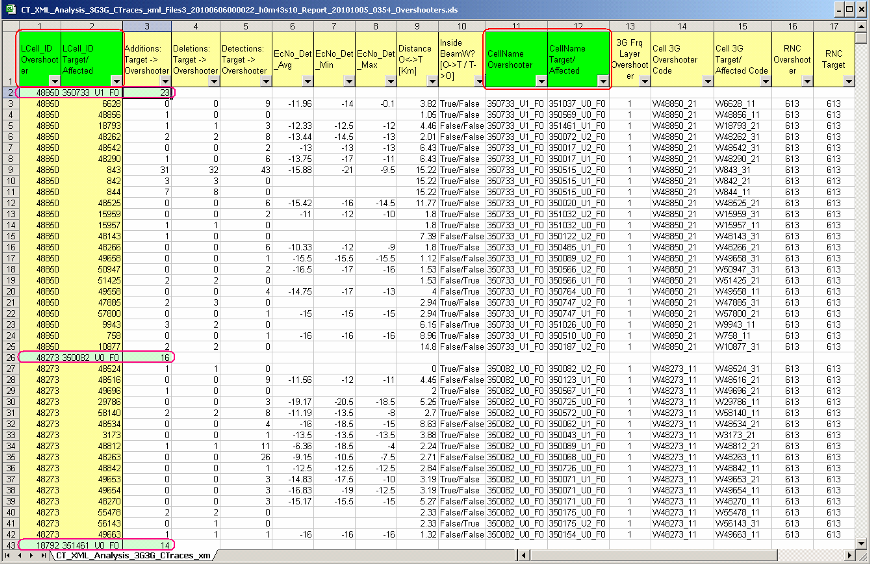The image size is (870, 564).
Task: Select the CT_XML_Analysis_3G3G_CTraces sheet tab
Action: tap(132, 555)
